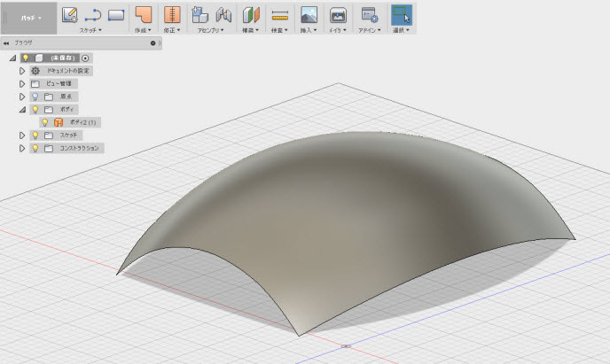Toggle the ボディ folder visibility bulb
Screen dimensions: 610x364
[35, 110]
